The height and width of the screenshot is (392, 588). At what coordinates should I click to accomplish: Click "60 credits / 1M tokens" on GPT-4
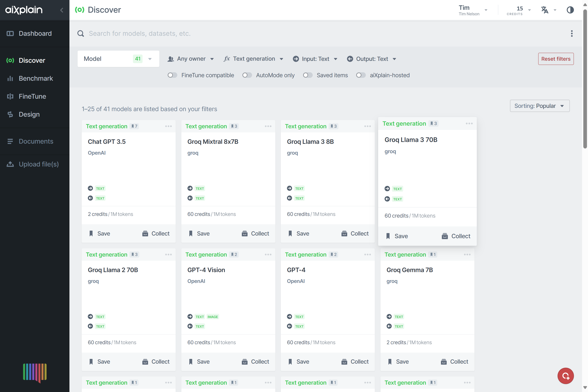311,342
